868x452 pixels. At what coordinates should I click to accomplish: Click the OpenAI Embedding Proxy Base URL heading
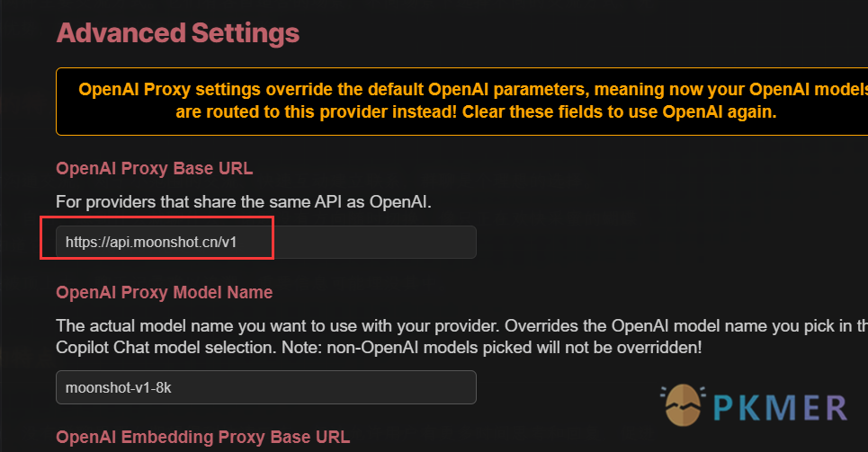[203, 437]
